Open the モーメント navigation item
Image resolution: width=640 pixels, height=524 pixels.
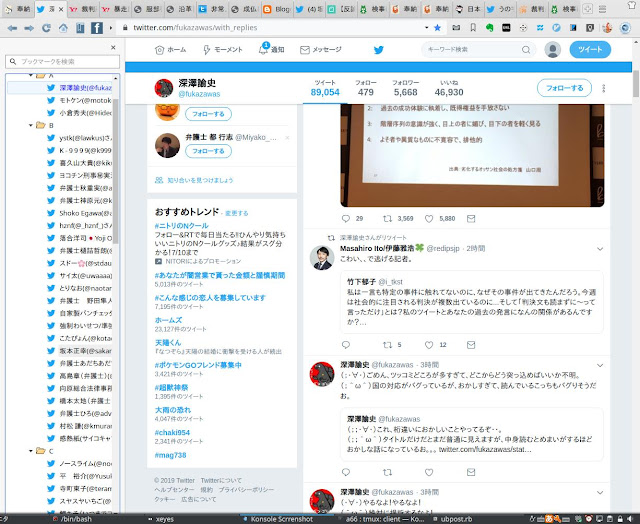click(x=222, y=50)
